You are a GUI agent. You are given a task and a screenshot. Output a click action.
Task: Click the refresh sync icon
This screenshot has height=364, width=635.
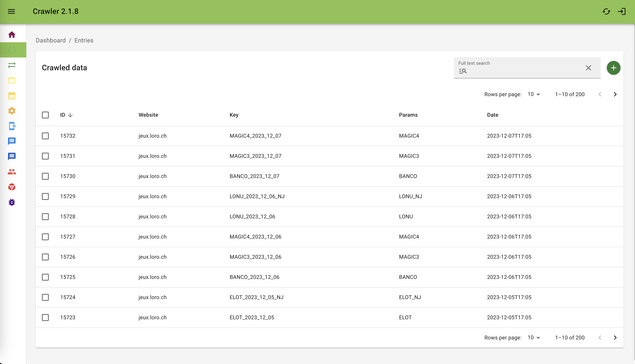pos(606,11)
